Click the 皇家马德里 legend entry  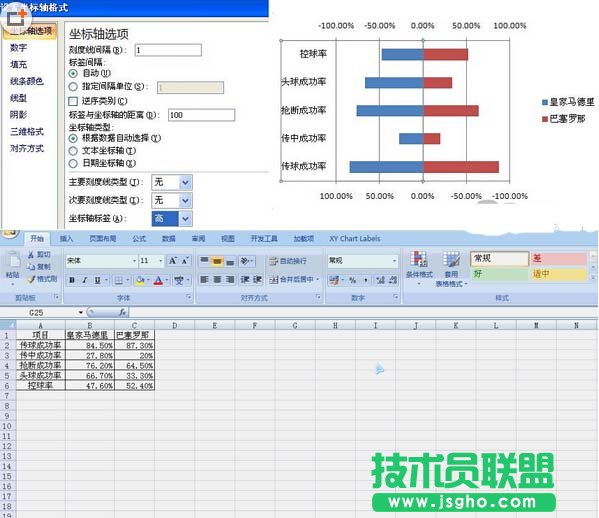tap(568, 102)
